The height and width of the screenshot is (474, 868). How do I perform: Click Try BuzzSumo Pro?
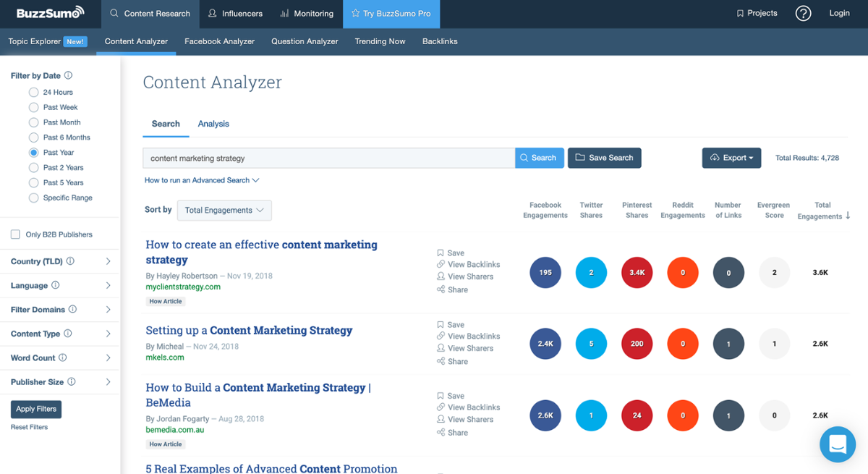(391, 14)
